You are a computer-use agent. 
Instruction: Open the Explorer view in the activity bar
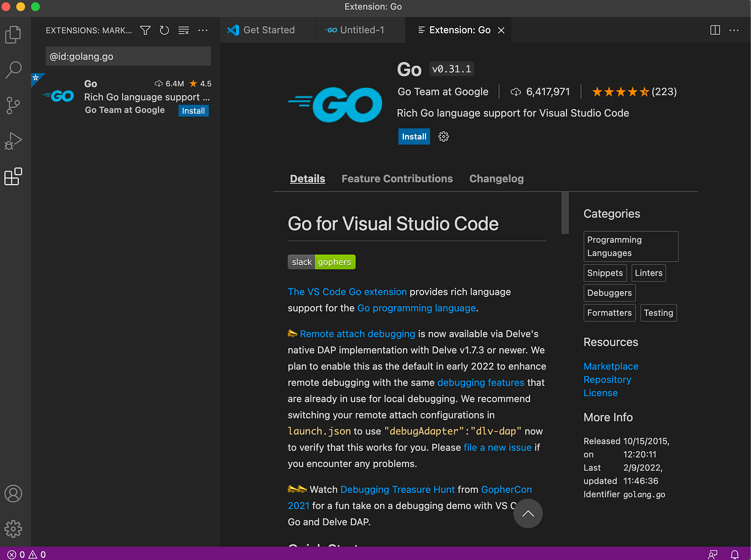13,34
